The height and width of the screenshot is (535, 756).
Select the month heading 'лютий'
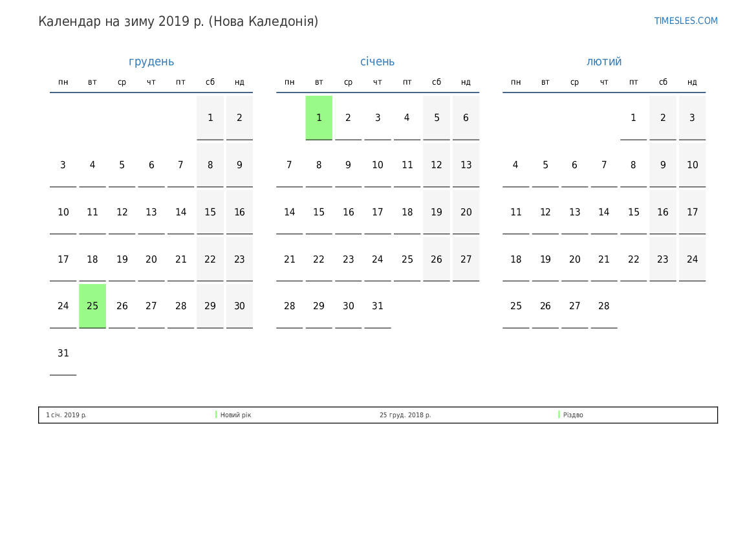click(604, 61)
